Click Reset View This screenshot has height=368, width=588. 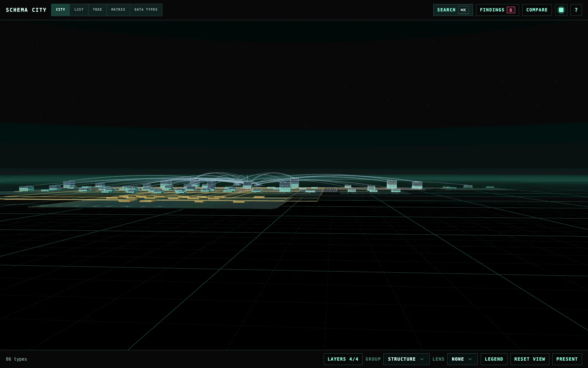click(x=530, y=359)
